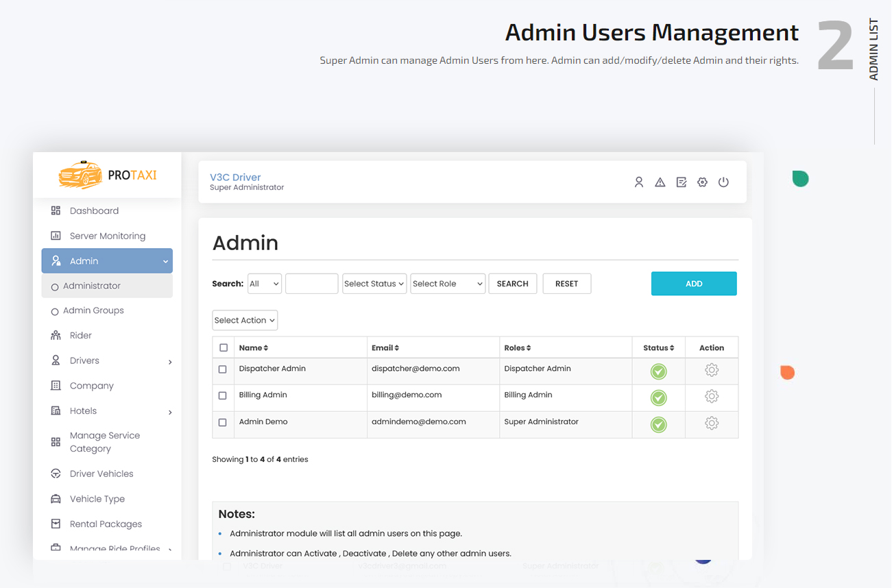Open Rental Packages menu item

point(107,524)
